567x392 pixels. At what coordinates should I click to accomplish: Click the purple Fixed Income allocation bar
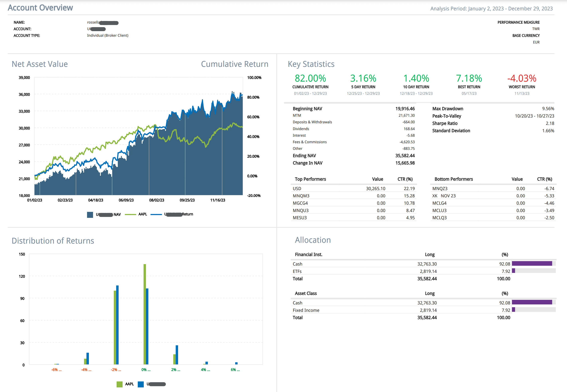click(x=513, y=310)
